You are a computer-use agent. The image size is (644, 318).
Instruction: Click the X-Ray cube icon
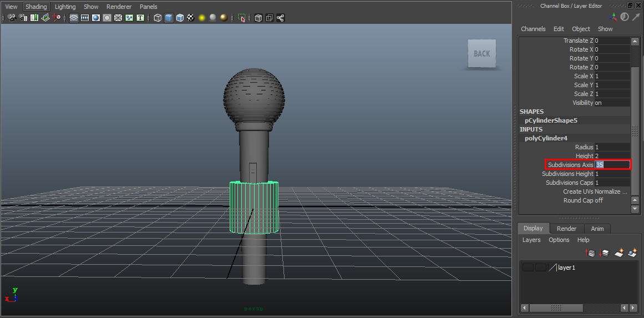click(x=258, y=18)
